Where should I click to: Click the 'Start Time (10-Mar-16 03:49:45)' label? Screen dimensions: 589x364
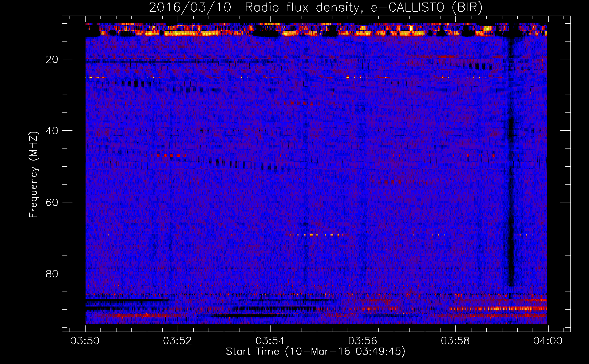(x=316, y=352)
